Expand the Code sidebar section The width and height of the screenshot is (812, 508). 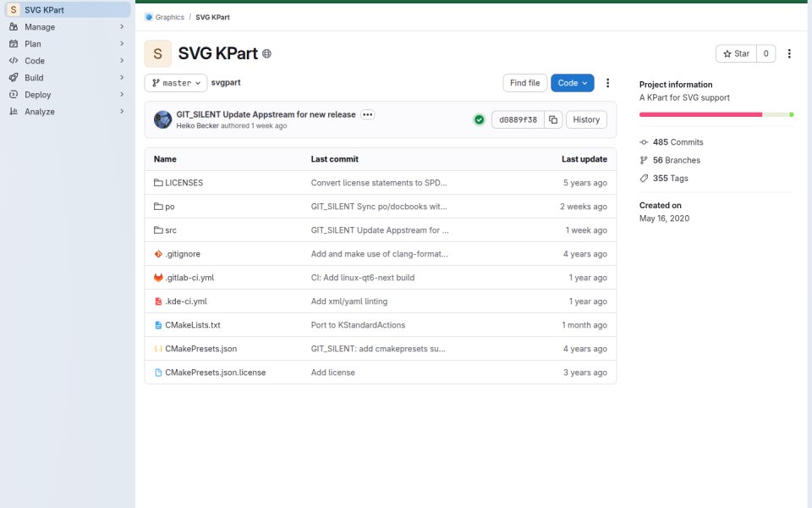pyautogui.click(x=122, y=61)
